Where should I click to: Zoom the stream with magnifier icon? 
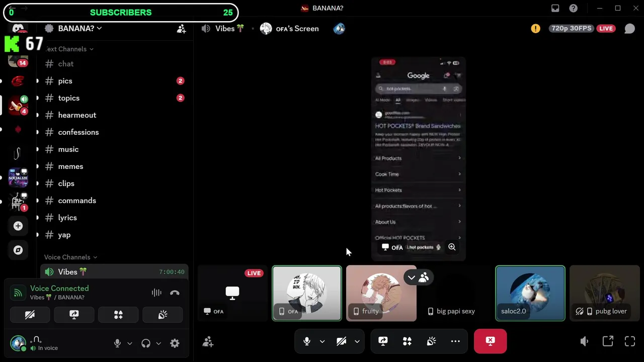tap(452, 247)
